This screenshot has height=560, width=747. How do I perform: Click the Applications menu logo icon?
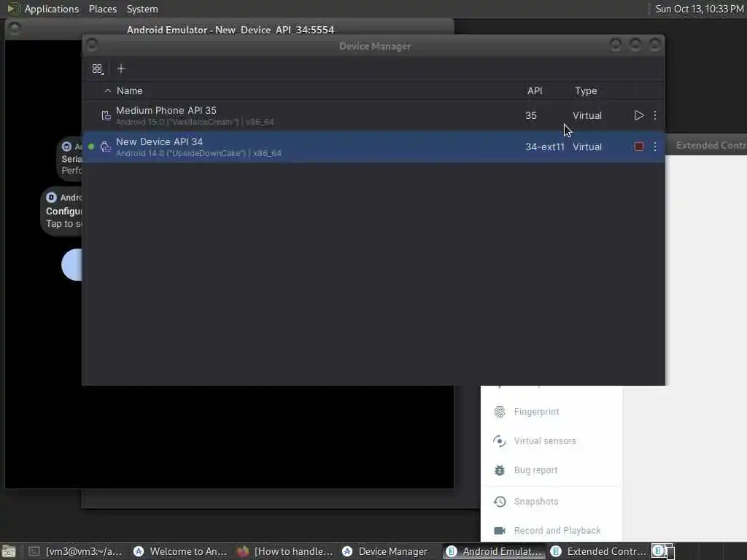pyautogui.click(x=13, y=9)
